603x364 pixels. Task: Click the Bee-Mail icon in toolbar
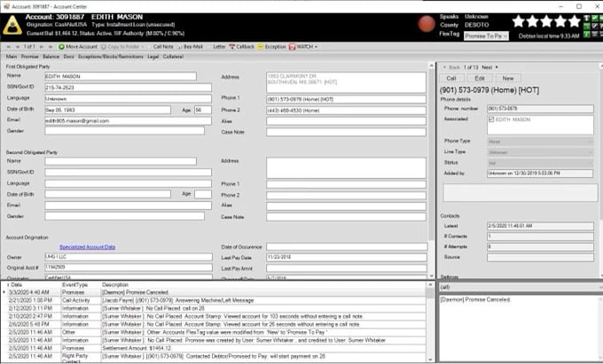180,47
